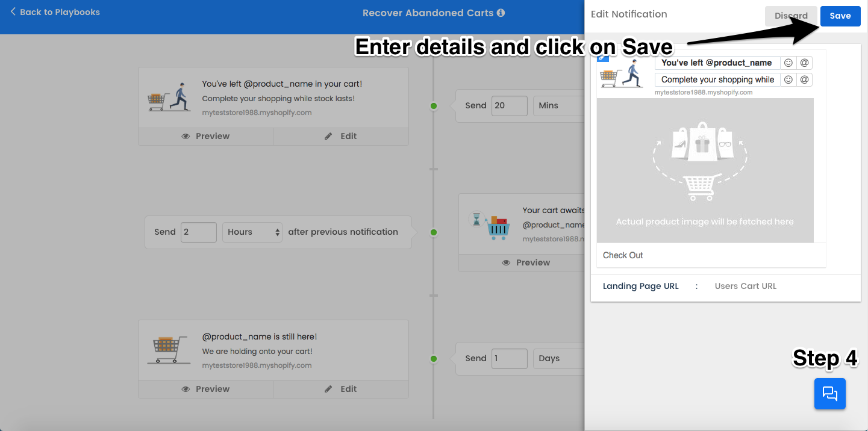
Task: Open the Mins time unit dropdown
Action: (x=558, y=105)
